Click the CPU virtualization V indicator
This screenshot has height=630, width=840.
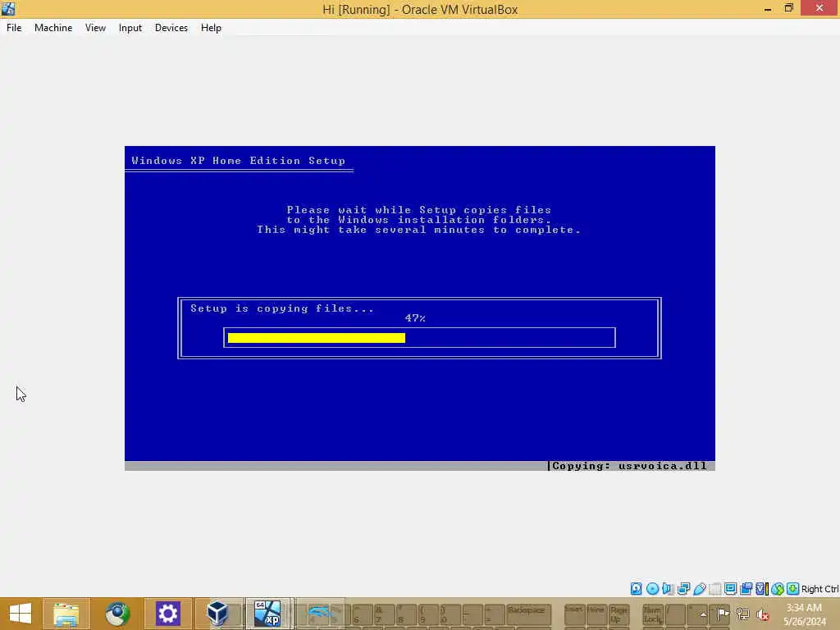point(761,589)
